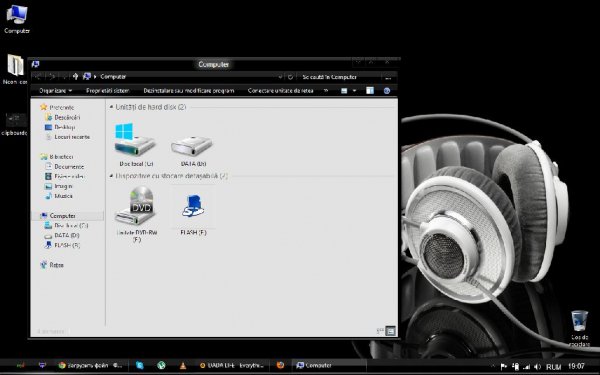Open the Organizare dropdown menu
600x375 pixels.
click(56, 91)
